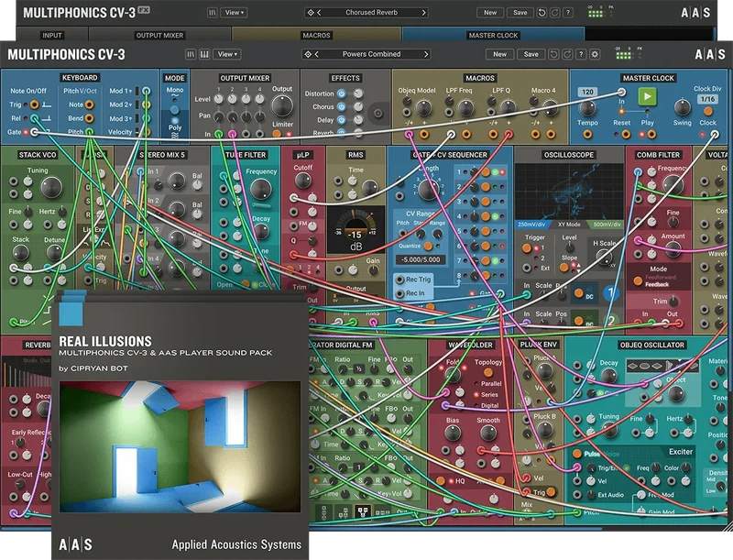The height and width of the screenshot is (560, 733).
Task: Toggle the Distortion effect power button
Action: [342, 93]
